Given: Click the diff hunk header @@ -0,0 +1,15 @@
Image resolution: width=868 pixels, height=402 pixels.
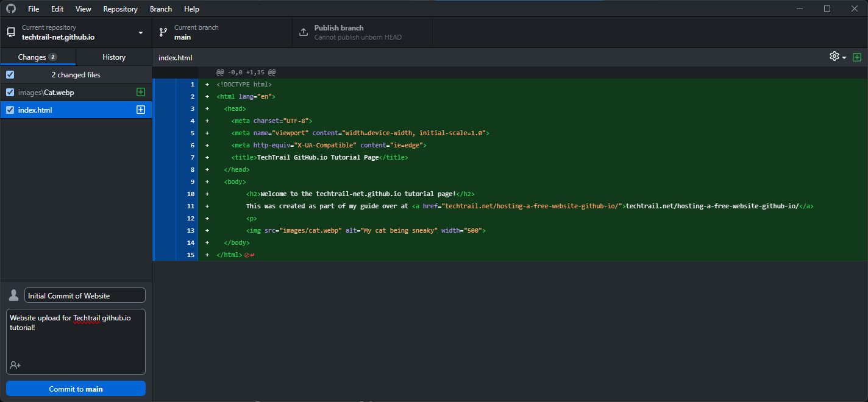Looking at the screenshot, I should point(246,72).
